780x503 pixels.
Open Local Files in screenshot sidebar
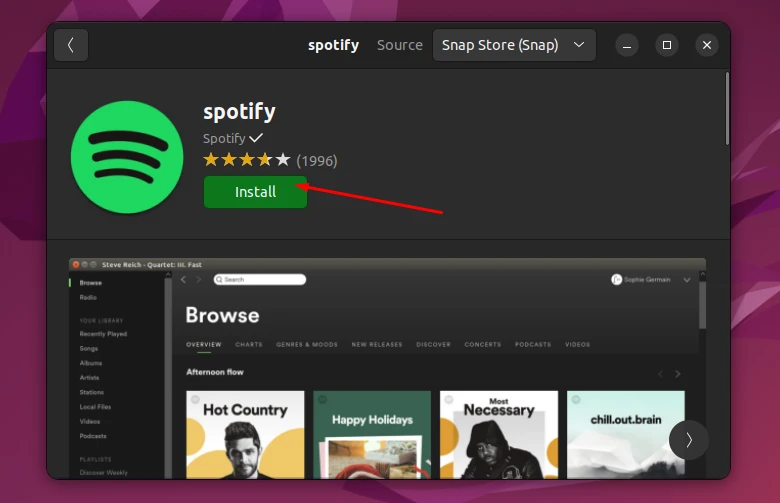tap(95, 406)
